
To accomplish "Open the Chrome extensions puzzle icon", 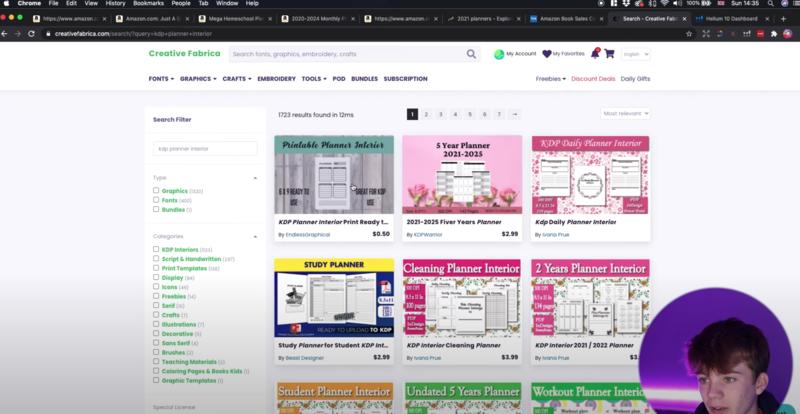I will [x=773, y=33].
